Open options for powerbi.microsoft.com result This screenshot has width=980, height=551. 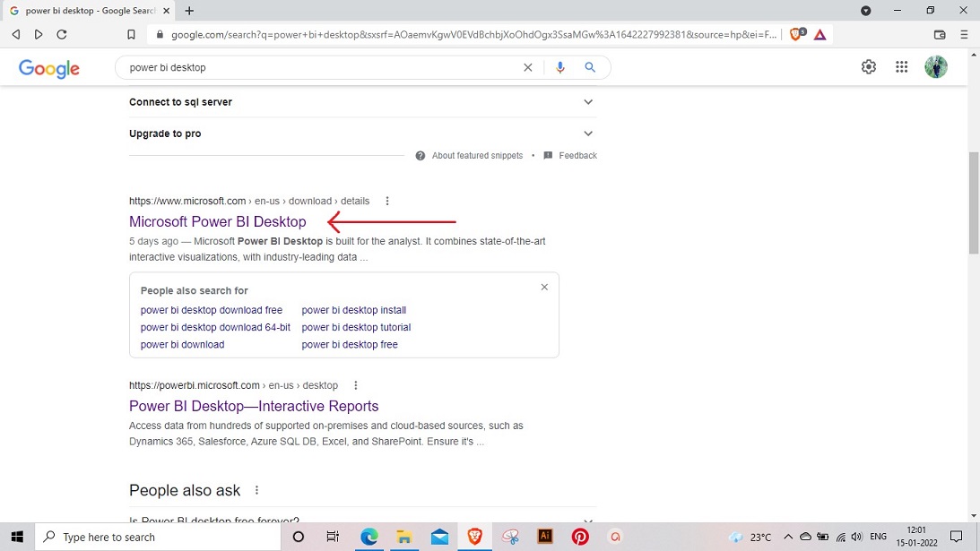point(356,385)
